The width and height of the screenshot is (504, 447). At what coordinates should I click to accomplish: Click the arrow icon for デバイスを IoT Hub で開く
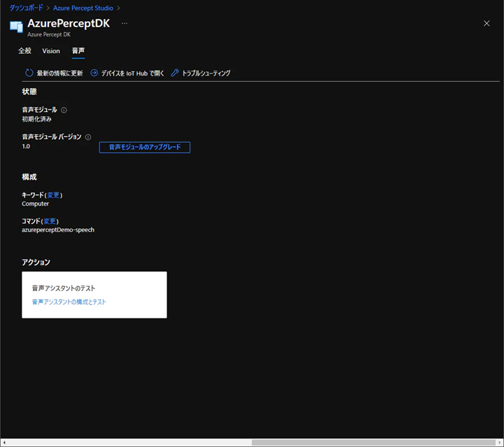(x=94, y=73)
